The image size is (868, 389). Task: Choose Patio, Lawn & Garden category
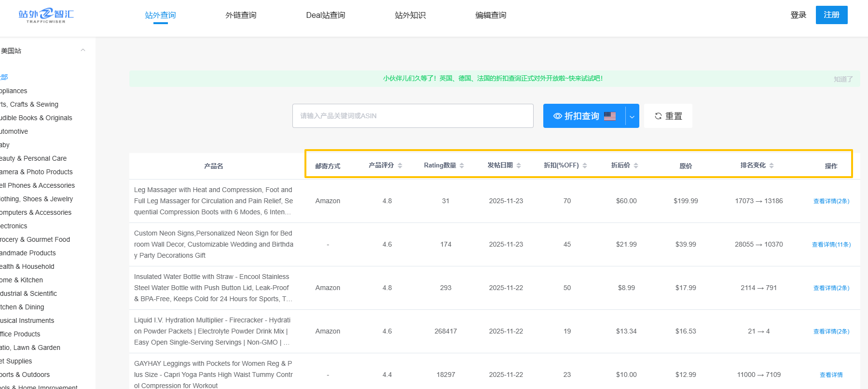30,347
